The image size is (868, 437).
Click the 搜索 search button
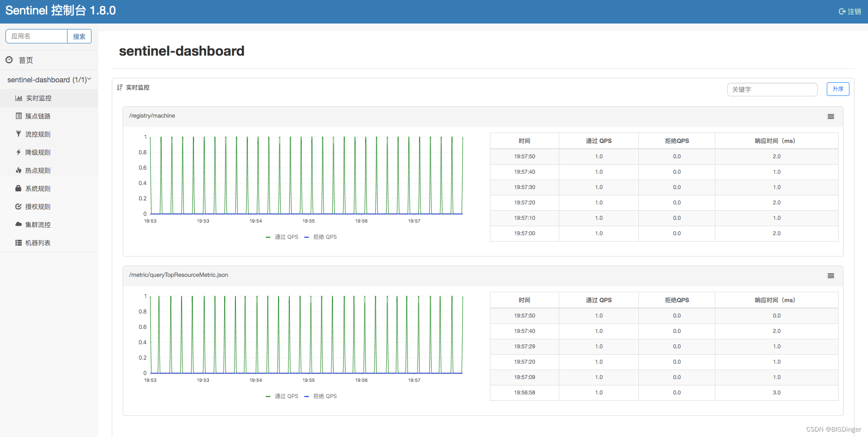79,36
